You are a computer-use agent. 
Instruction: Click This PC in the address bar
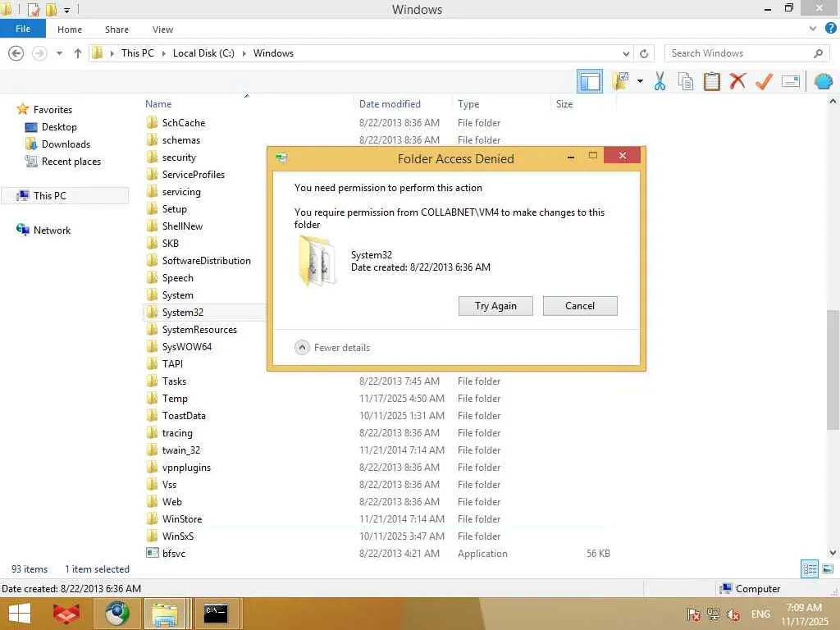(137, 53)
